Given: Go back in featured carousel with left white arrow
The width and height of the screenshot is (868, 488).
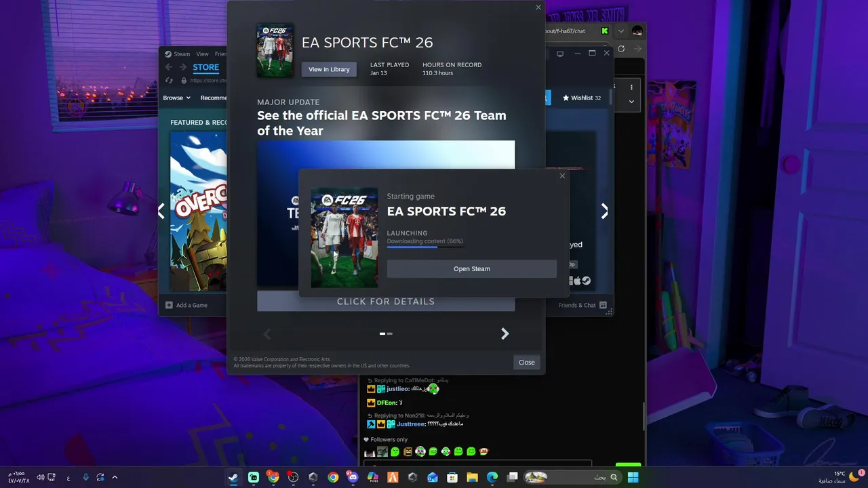Looking at the screenshot, I should tap(161, 211).
